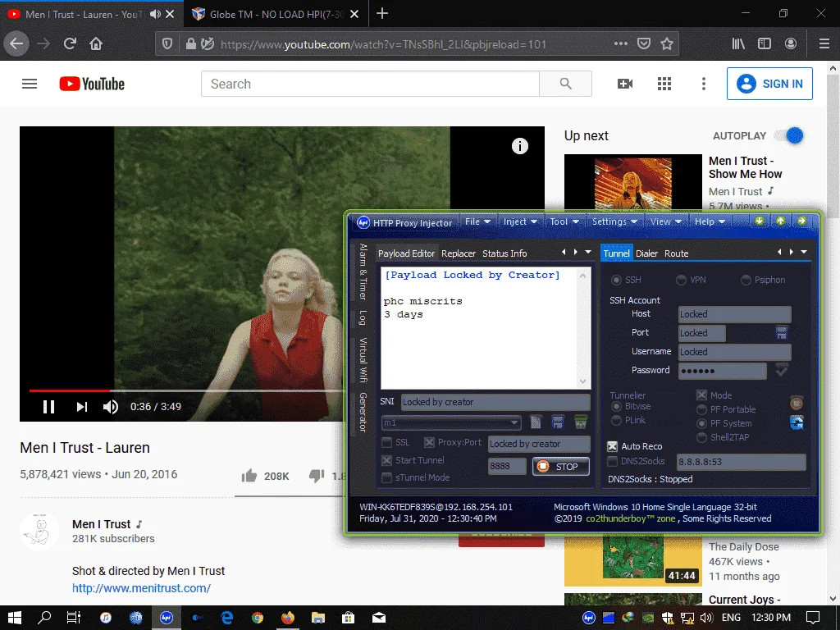Toggle the Start Tunnel checkbox
Viewport: 840px width, 630px height.
pos(386,460)
